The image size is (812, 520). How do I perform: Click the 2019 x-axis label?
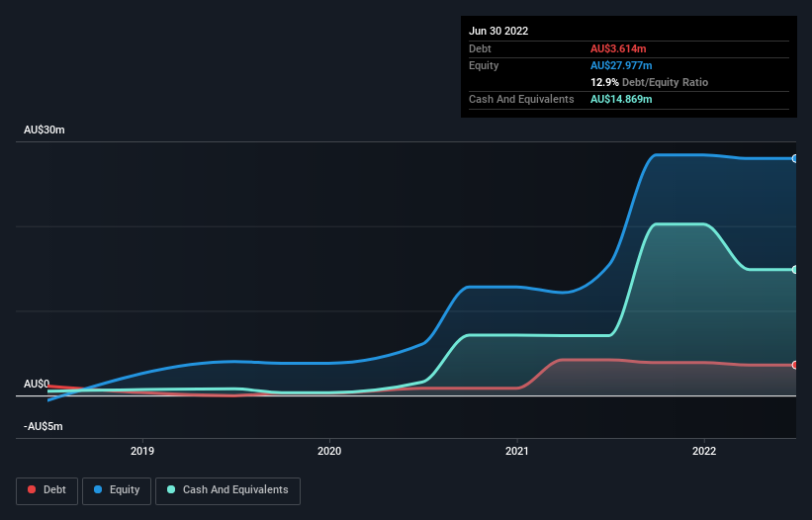coord(142,451)
